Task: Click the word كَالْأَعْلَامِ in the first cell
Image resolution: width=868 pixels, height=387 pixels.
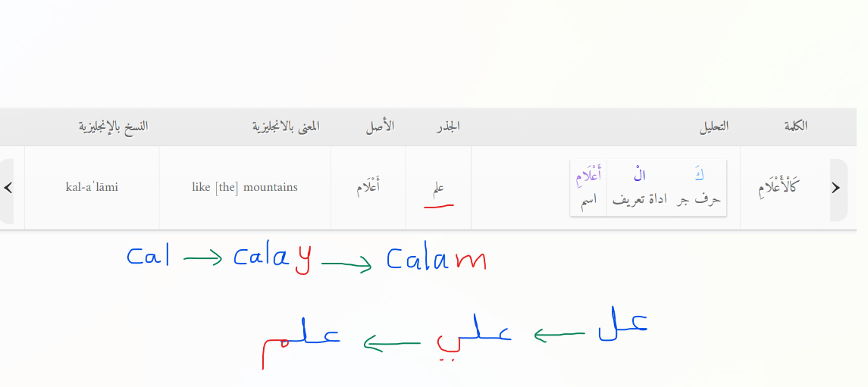Action: pyautogui.click(x=778, y=187)
